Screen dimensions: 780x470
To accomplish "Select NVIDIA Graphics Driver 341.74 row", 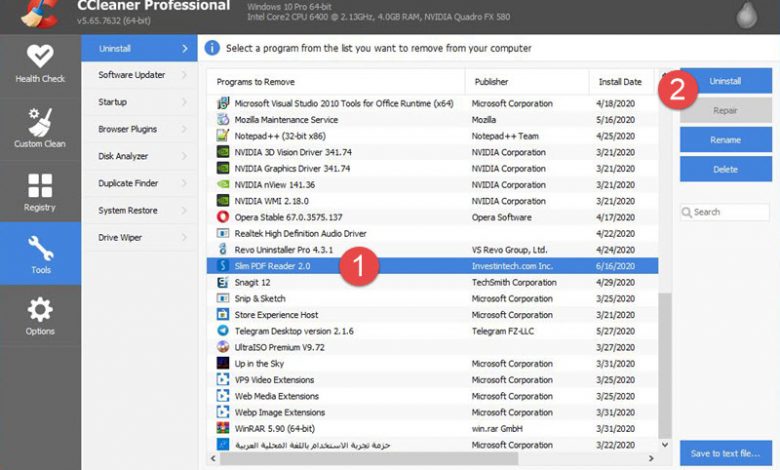I will [x=432, y=168].
